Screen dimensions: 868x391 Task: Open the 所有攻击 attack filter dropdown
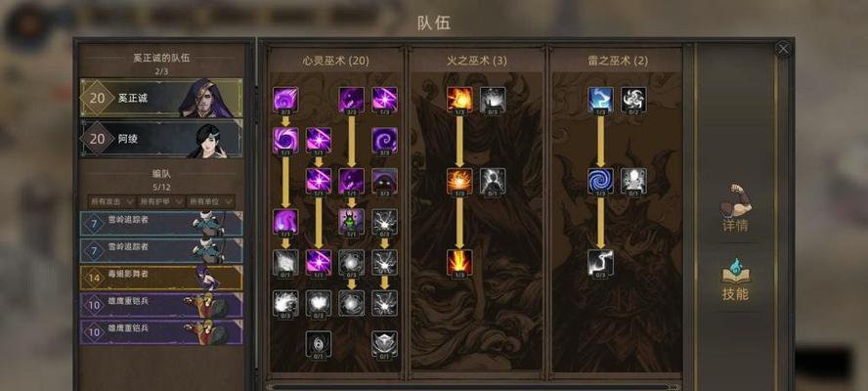[110, 201]
